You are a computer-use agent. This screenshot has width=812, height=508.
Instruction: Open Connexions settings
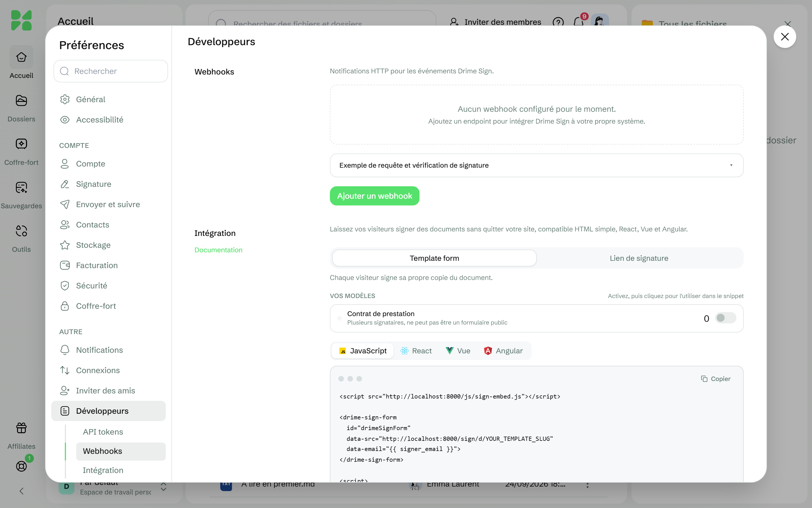click(x=108, y=370)
